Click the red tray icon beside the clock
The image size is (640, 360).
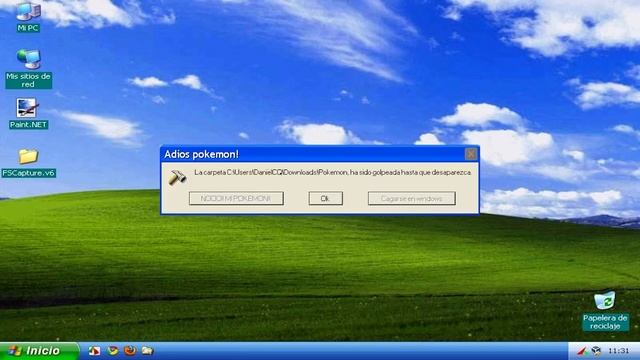pyautogui.click(x=581, y=351)
